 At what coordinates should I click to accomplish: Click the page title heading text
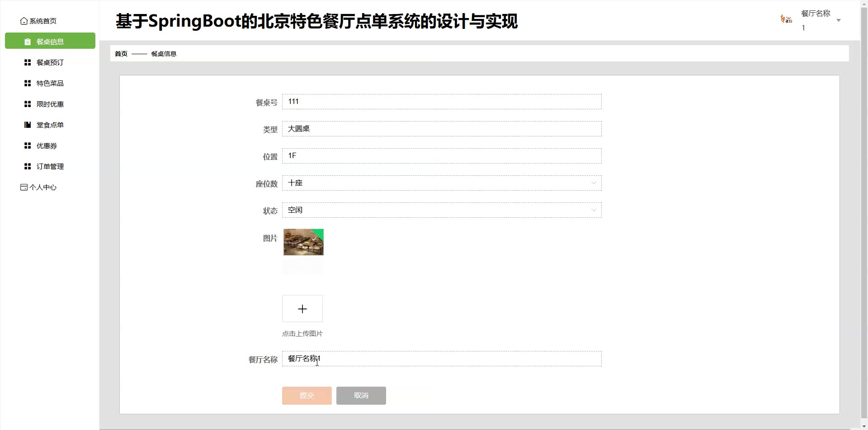pyautogui.click(x=316, y=21)
